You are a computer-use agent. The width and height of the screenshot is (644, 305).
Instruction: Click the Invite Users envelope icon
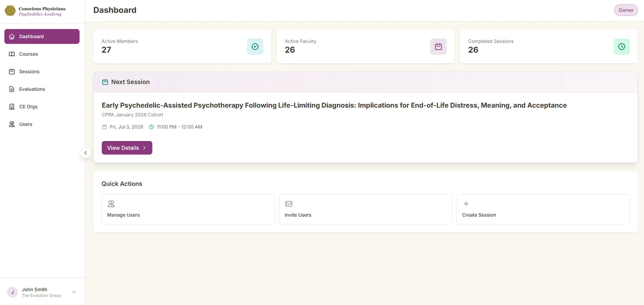pyautogui.click(x=289, y=204)
